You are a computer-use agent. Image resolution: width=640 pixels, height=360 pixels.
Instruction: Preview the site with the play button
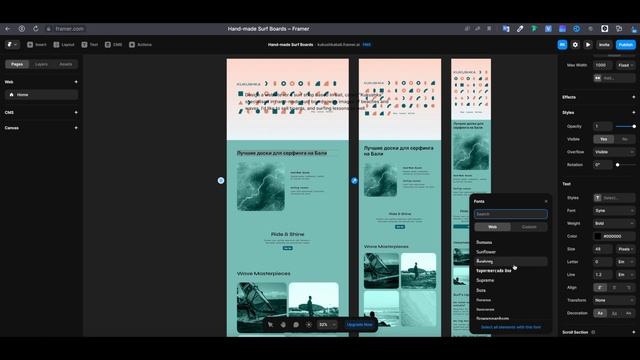(x=588, y=44)
